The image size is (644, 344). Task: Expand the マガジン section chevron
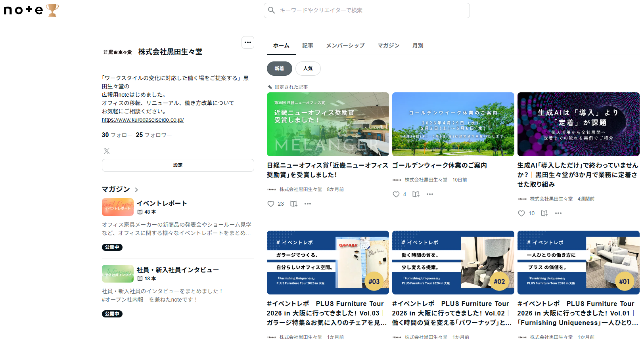(x=136, y=190)
